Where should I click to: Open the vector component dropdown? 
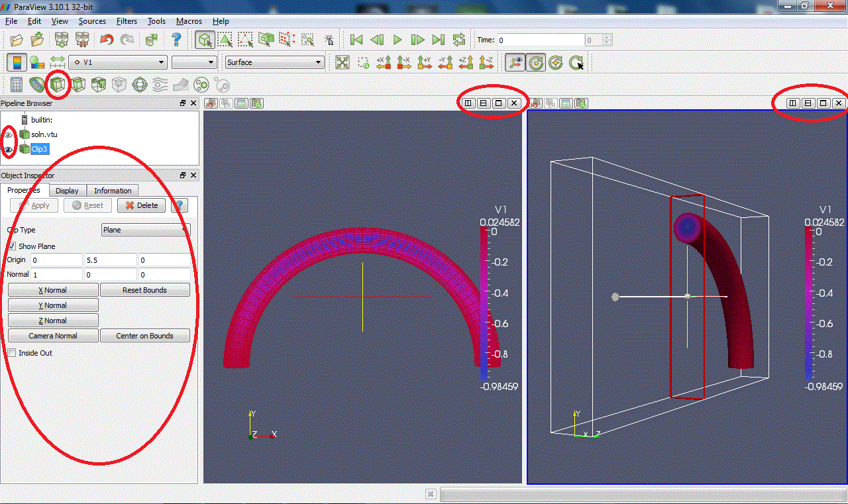click(x=194, y=62)
